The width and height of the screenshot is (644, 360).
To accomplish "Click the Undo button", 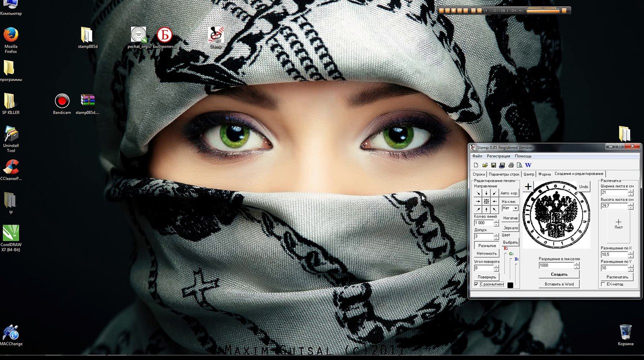I will [583, 186].
